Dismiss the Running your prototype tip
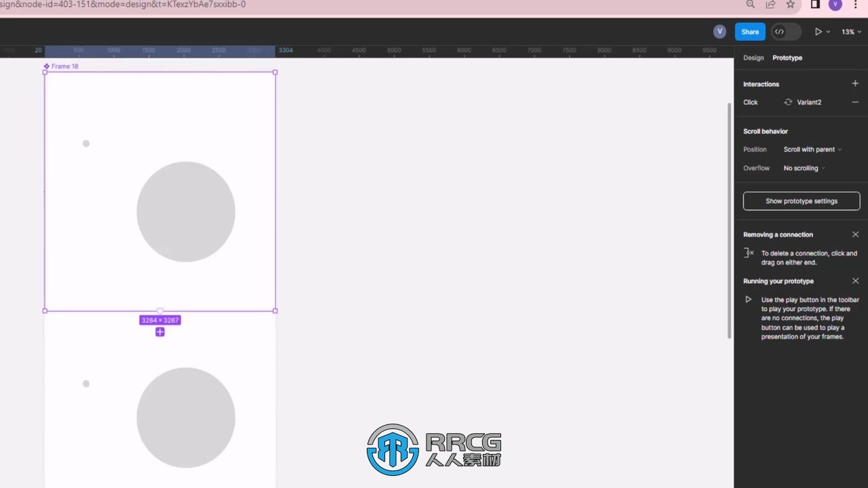This screenshot has height=488, width=868. (x=855, y=281)
